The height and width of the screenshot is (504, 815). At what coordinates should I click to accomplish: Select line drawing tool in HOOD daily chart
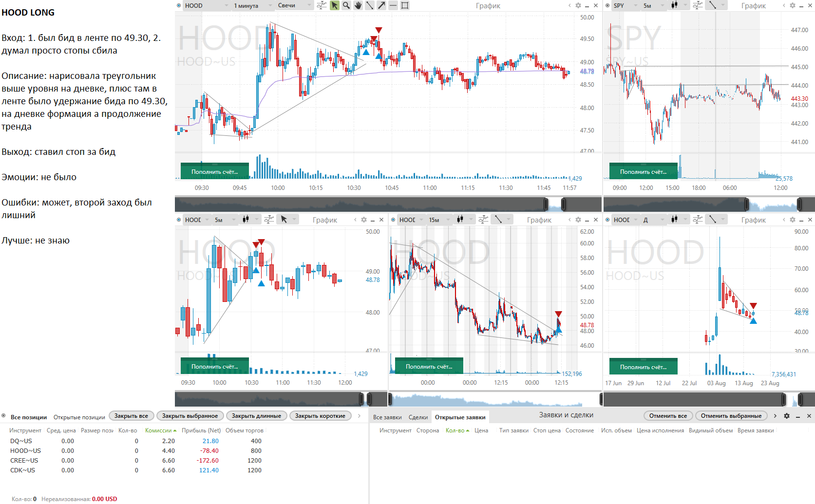pos(712,220)
